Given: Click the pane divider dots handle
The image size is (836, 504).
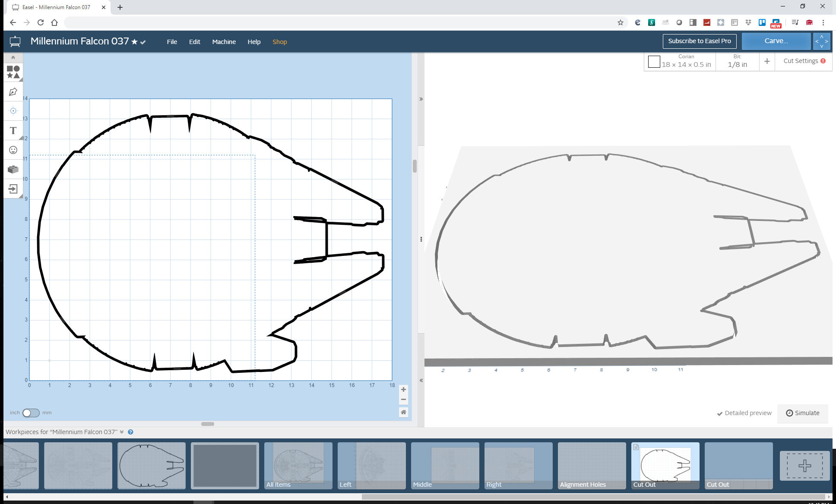Looking at the screenshot, I should [x=421, y=239].
